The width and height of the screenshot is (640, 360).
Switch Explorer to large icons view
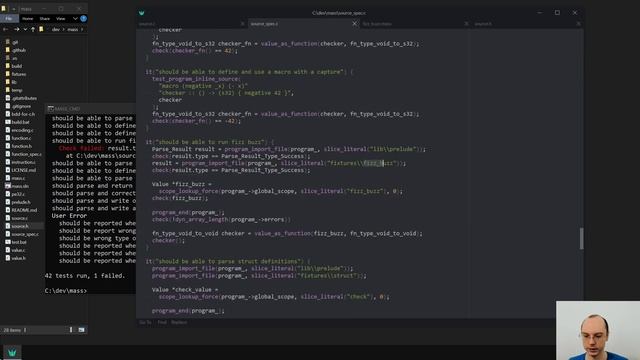(81, 330)
